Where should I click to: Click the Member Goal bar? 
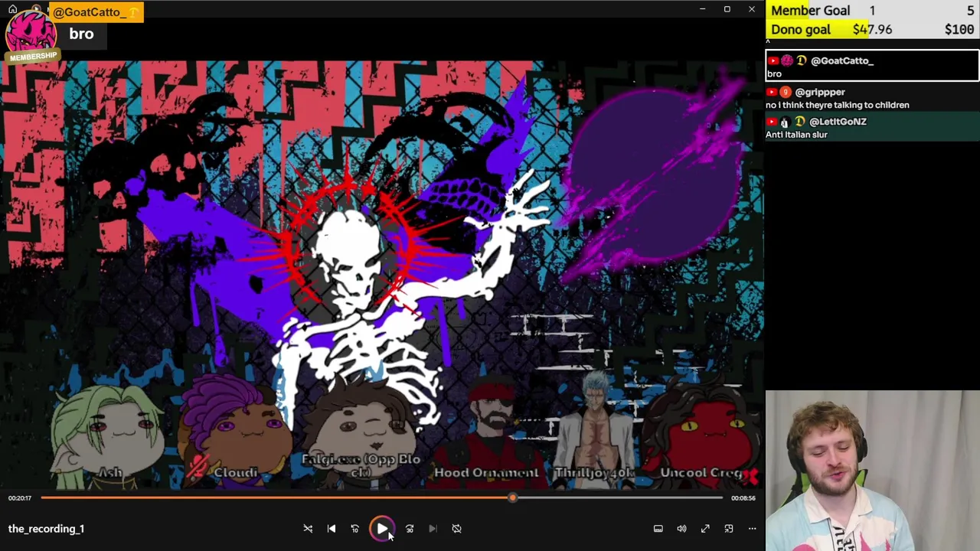tap(873, 11)
